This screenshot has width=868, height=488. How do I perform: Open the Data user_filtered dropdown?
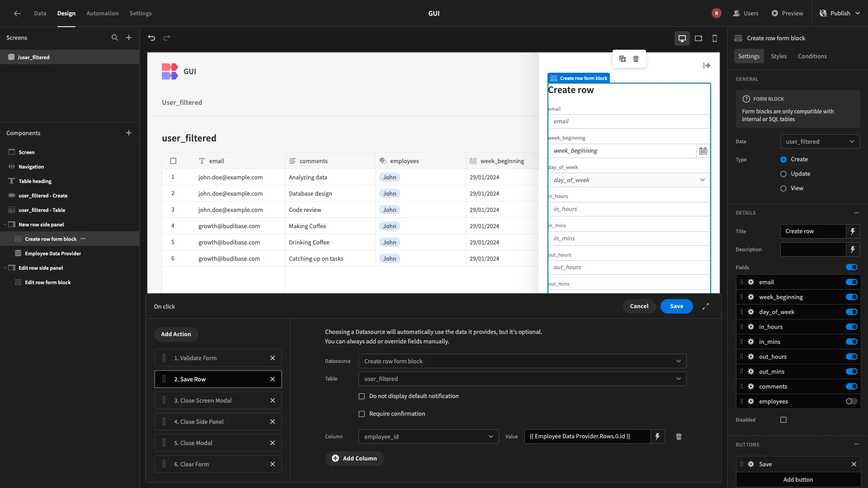[820, 141]
